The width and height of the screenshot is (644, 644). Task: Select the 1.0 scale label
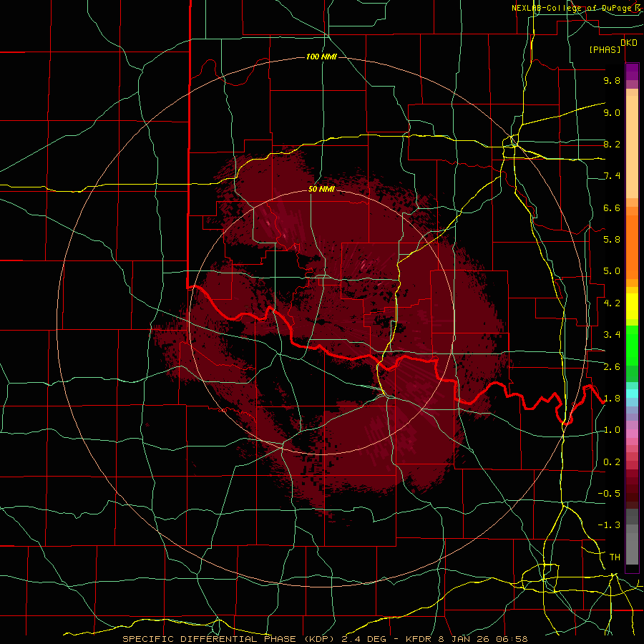612,430
